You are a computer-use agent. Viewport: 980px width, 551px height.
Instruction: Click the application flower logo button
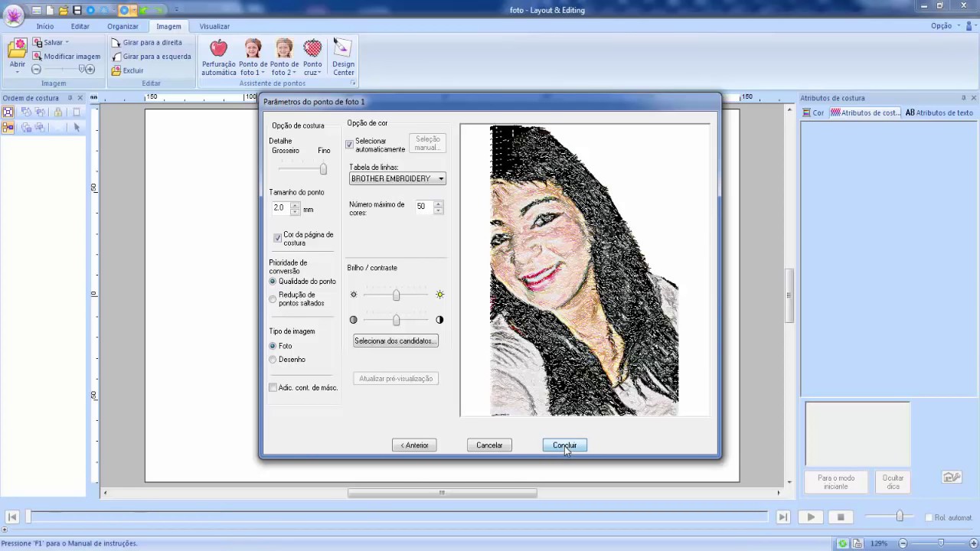(12, 15)
